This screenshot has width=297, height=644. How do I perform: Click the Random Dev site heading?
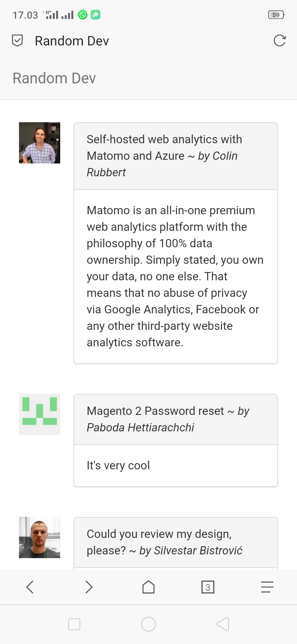[x=54, y=78]
